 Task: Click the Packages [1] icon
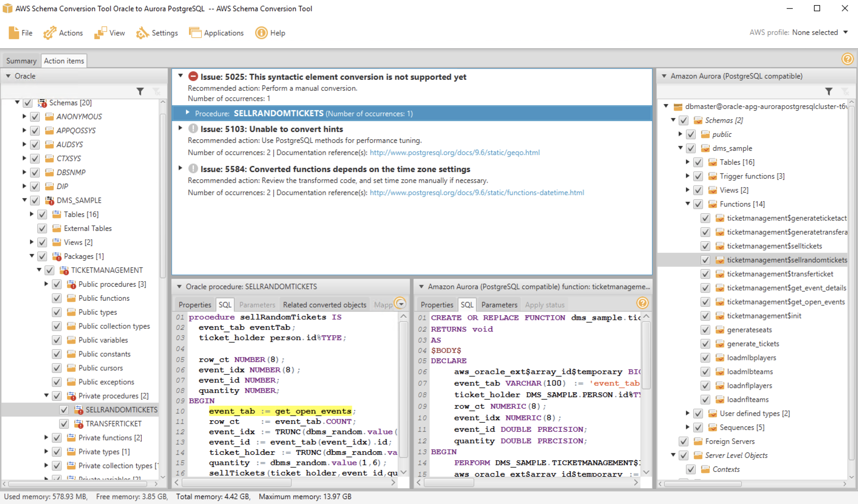pyautogui.click(x=57, y=256)
